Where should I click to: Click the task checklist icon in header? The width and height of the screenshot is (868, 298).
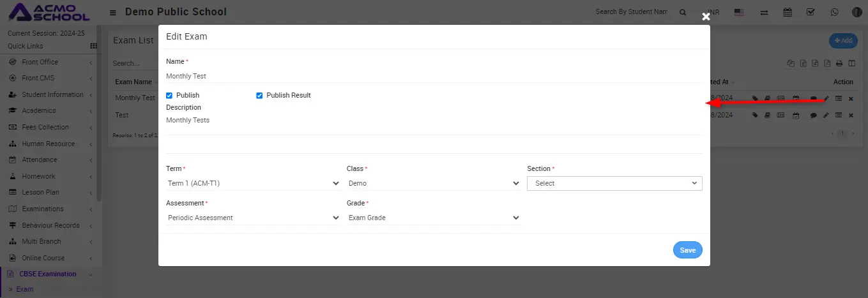[x=811, y=12]
